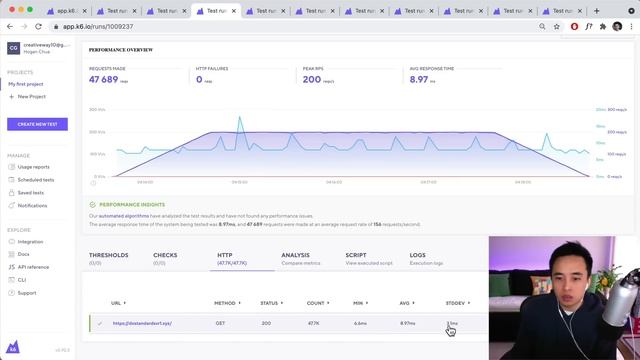Open Scheduled tests in sidebar
640x360 pixels.
coord(36,180)
